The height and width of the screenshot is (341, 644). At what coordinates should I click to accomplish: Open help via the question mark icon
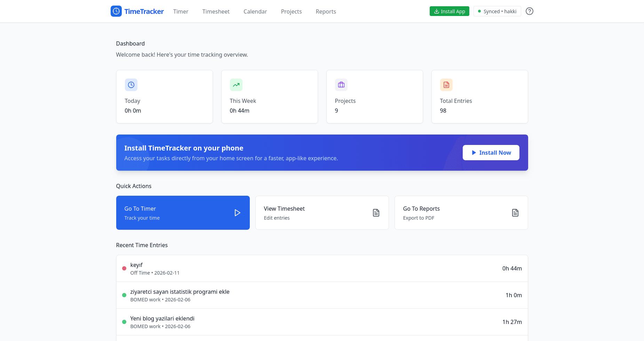coord(530,11)
